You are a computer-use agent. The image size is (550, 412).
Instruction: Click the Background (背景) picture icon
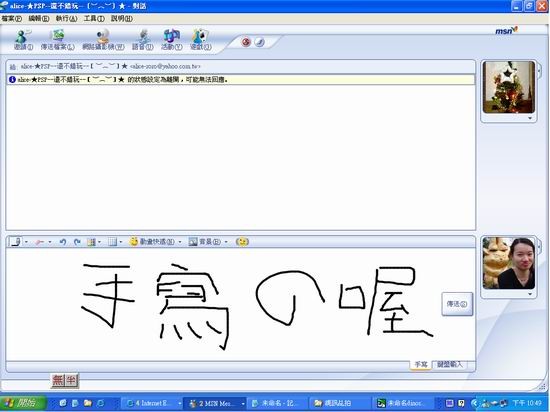[x=193, y=242]
